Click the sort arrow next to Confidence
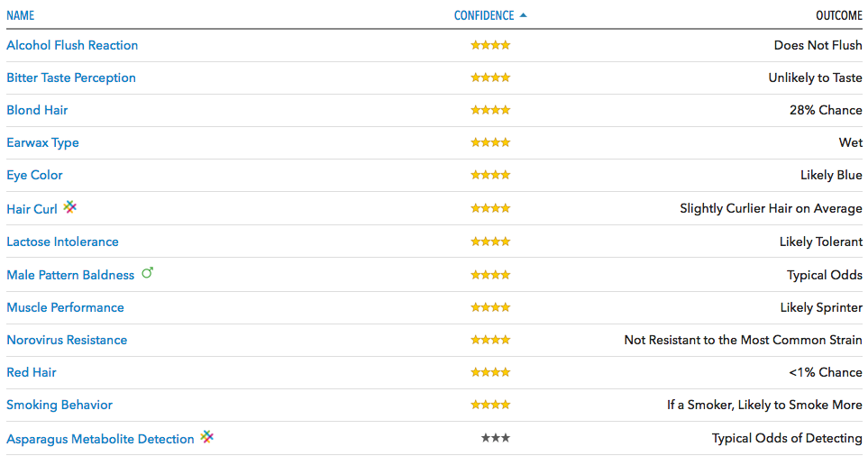The width and height of the screenshot is (868, 456). click(524, 15)
